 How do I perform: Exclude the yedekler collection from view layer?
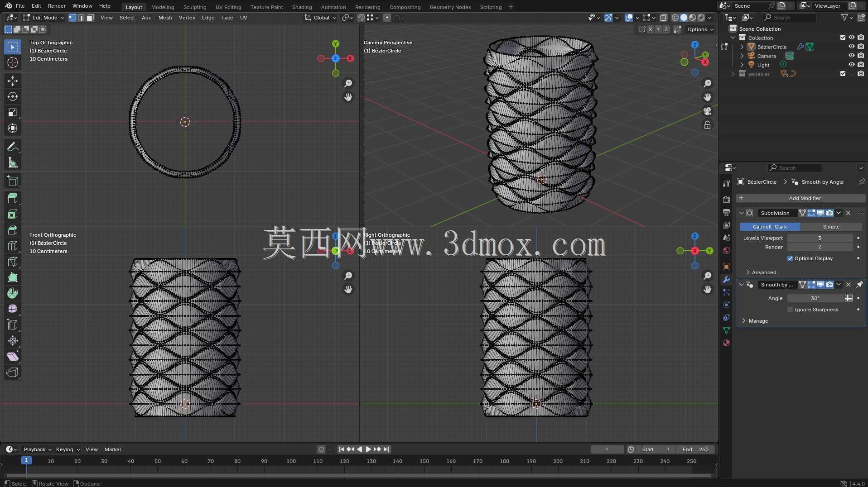843,74
